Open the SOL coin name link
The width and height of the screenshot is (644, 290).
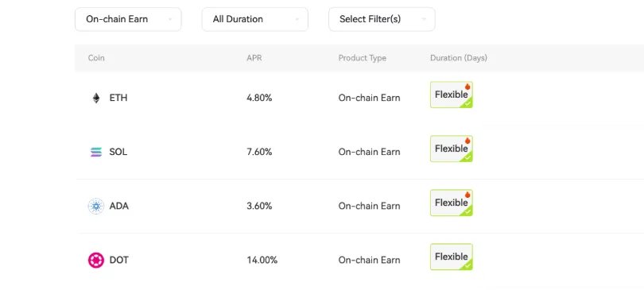118,153
